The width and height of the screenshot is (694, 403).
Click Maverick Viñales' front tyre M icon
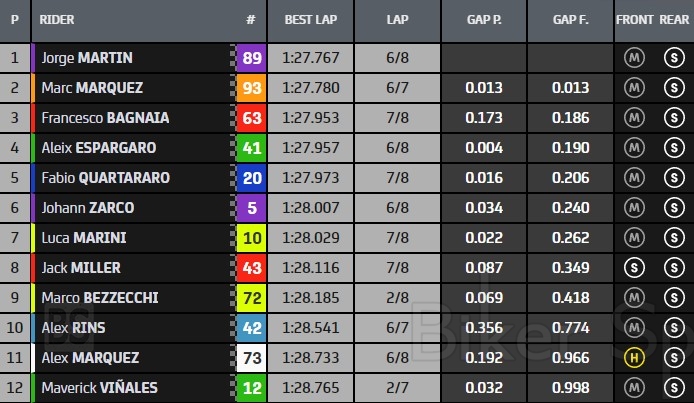point(634,387)
